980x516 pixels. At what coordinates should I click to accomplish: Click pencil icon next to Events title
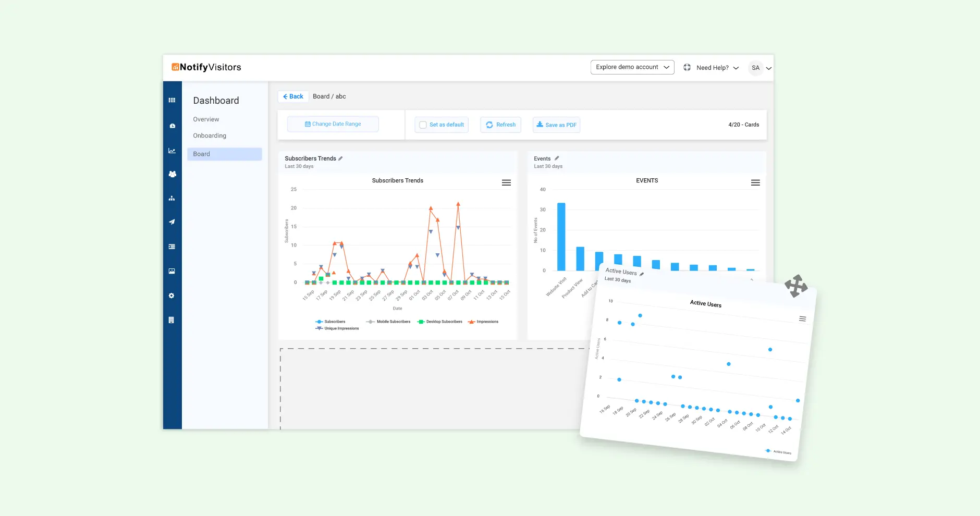tap(557, 158)
